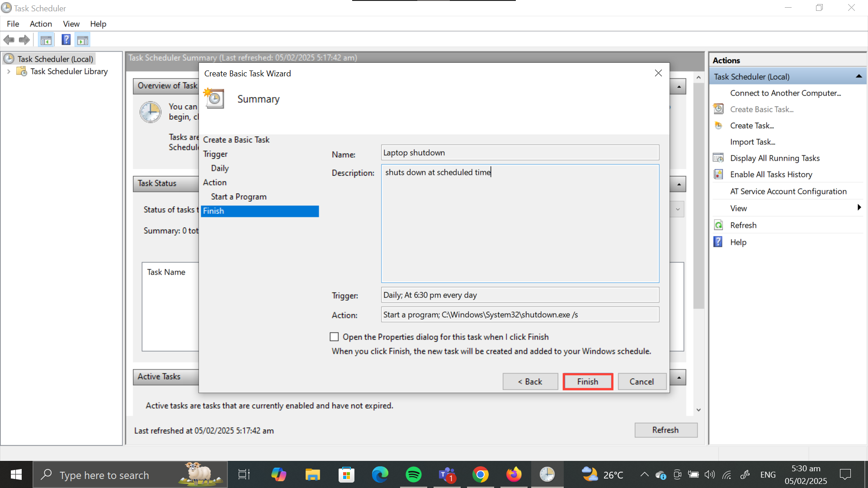868x488 pixels.
Task: Click the forward arrow toolbar icon
Action: (24, 40)
